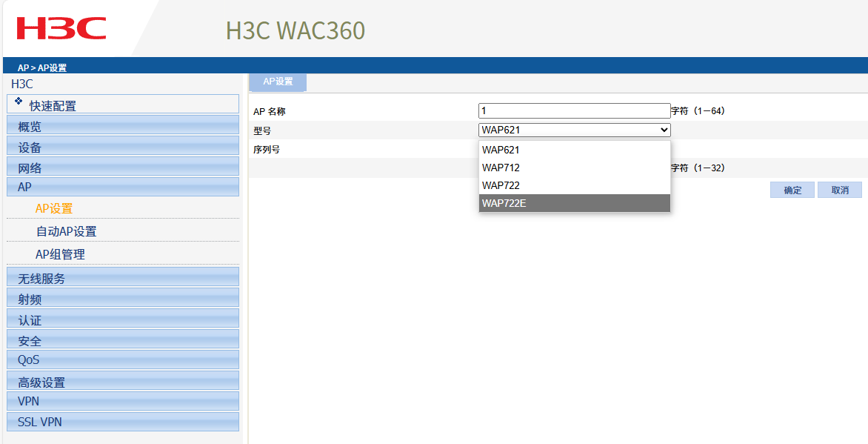Expand the 网络 network section

(x=123, y=166)
